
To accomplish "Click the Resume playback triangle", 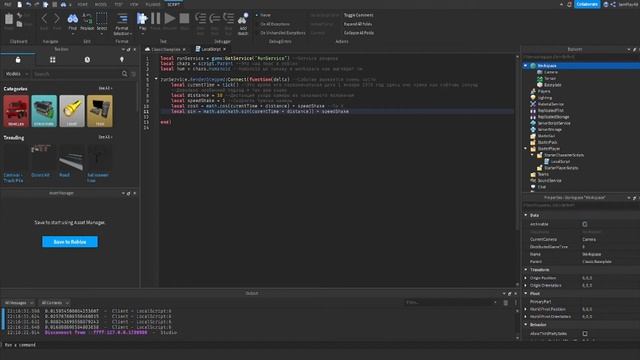I will tap(170, 18).
